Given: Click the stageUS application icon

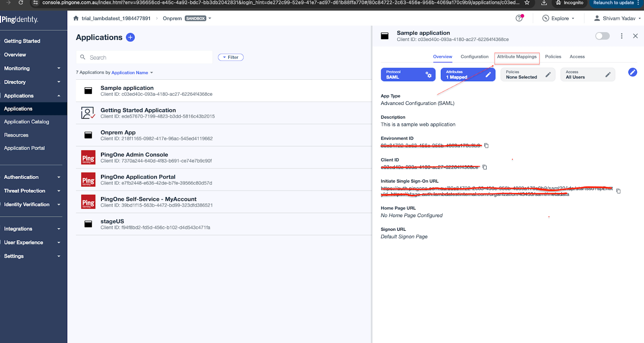Looking at the screenshot, I should 88,224.
